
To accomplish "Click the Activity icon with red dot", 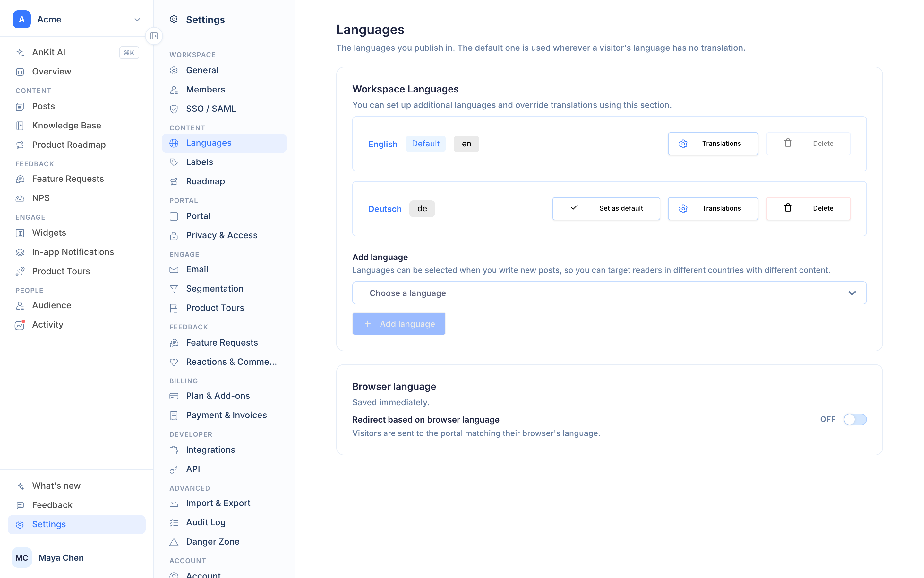I will (20, 325).
